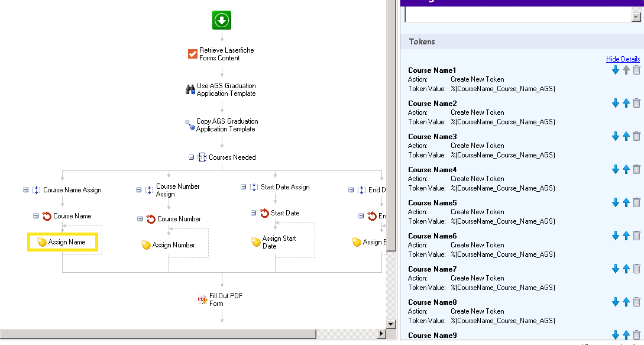This screenshot has height=345, width=644.
Task: Collapse the End D sequence at the canvas edge
Action: [351, 190]
